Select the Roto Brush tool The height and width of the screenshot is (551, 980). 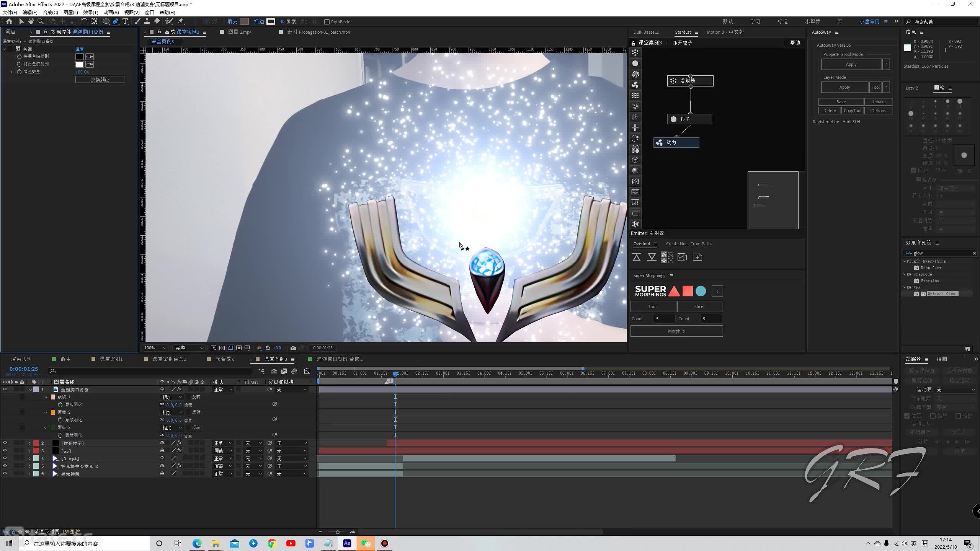169,21
